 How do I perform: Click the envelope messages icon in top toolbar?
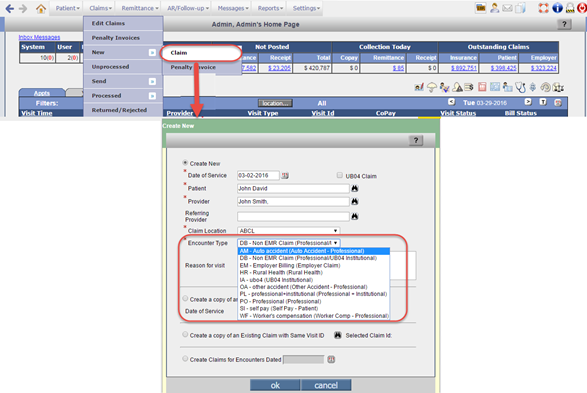pos(507,8)
